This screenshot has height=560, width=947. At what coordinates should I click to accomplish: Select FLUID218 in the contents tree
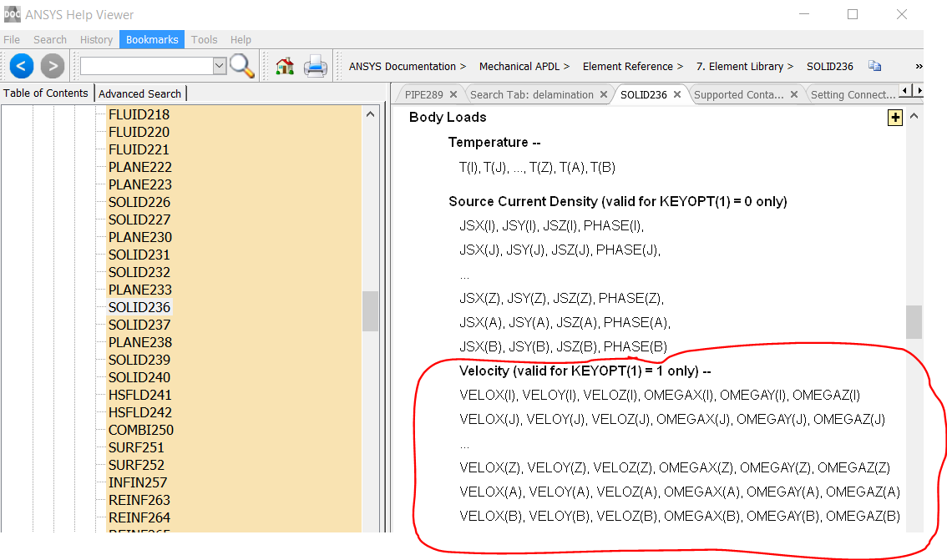pyautogui.click(x=139, y=114)
